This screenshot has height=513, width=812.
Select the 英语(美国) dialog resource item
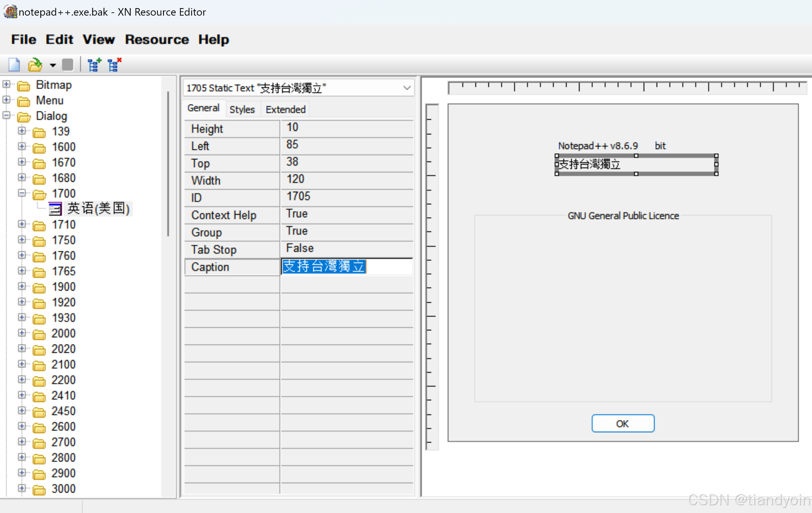98,209
